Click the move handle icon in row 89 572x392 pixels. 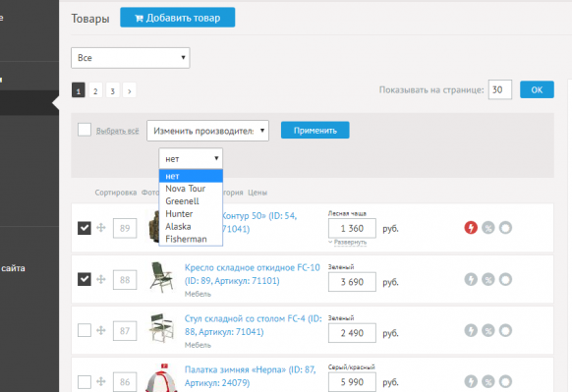pos(101,228)
